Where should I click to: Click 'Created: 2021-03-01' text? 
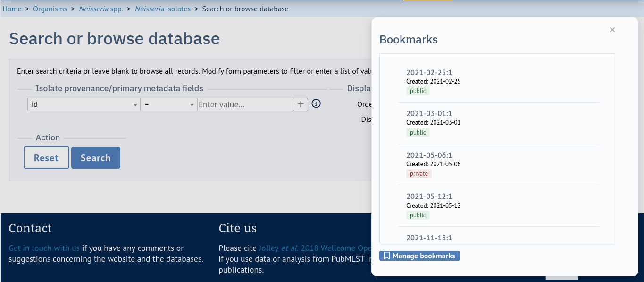[x=433, y=123]
